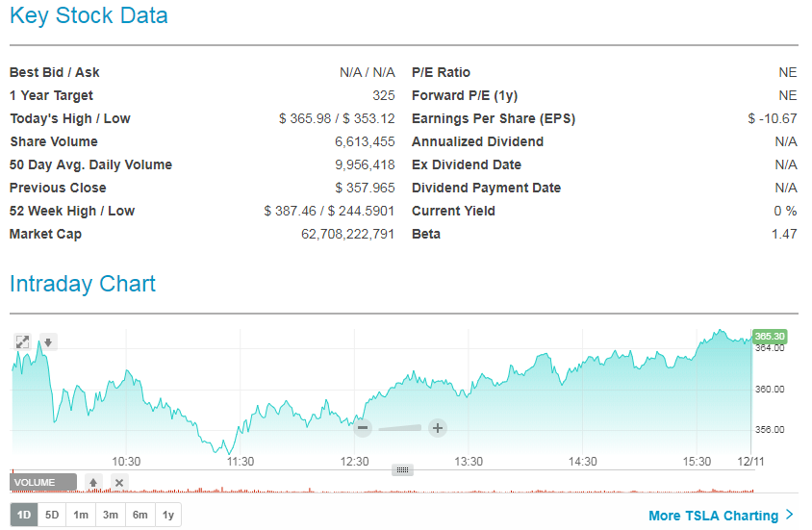Click the 365.30 current price tag
This screenshot has height=530, width=812.
(x=770, y=336)
